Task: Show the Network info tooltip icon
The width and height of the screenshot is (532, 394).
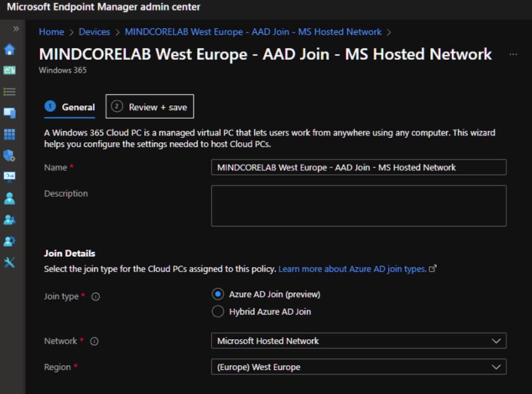Action: pos(94,341)
